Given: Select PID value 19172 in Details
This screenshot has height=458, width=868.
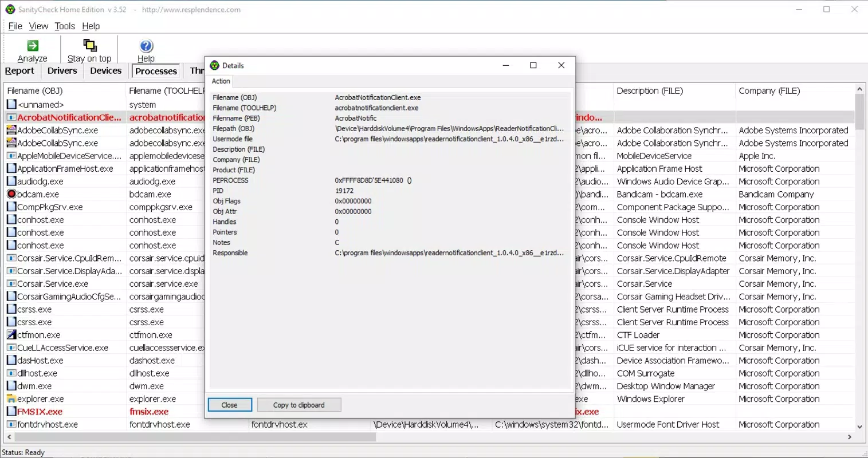Looking at the screenshot, I should tap(344, 191).
